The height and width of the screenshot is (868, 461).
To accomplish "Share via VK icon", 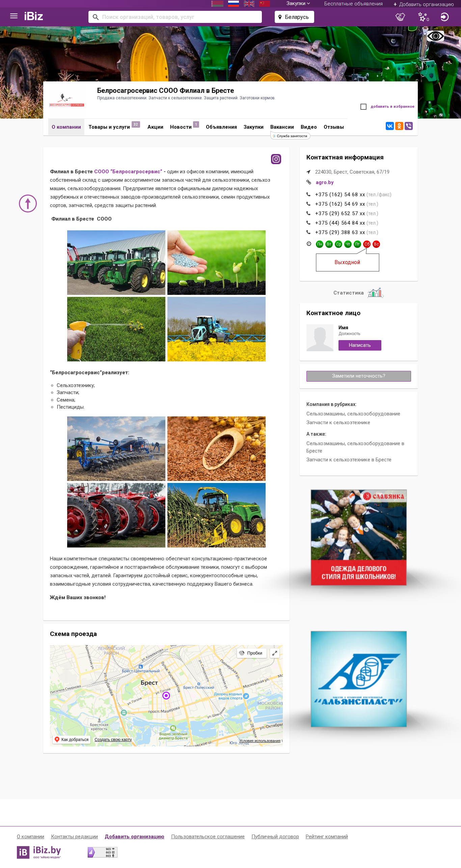I will [x=390, y=126].
